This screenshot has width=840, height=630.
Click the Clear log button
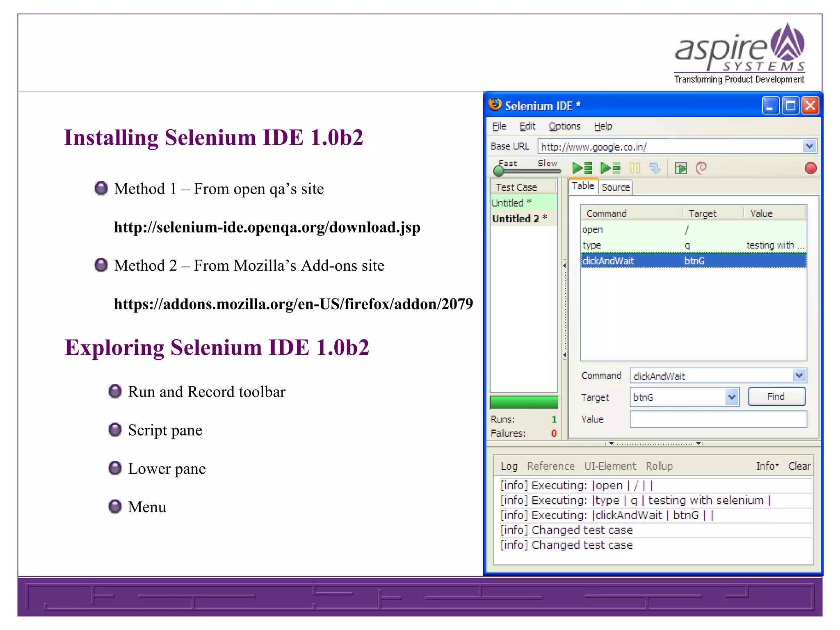[799, 466]
